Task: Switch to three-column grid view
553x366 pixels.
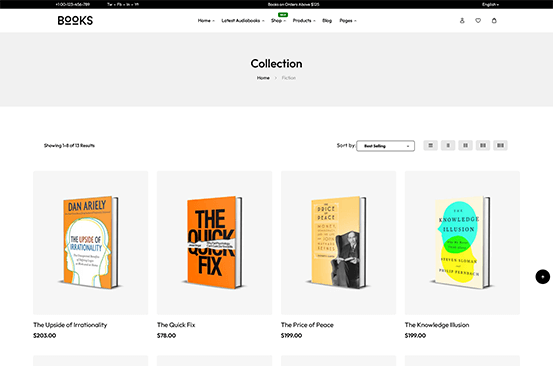Action: pyautogui.click(x=483, y=145)
